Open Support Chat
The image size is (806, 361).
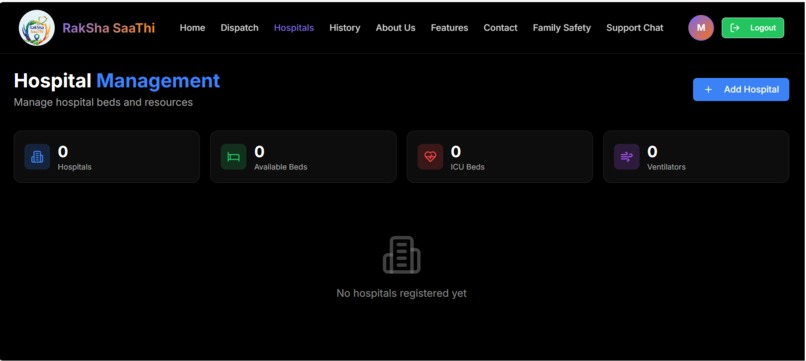tap(635, 28)
